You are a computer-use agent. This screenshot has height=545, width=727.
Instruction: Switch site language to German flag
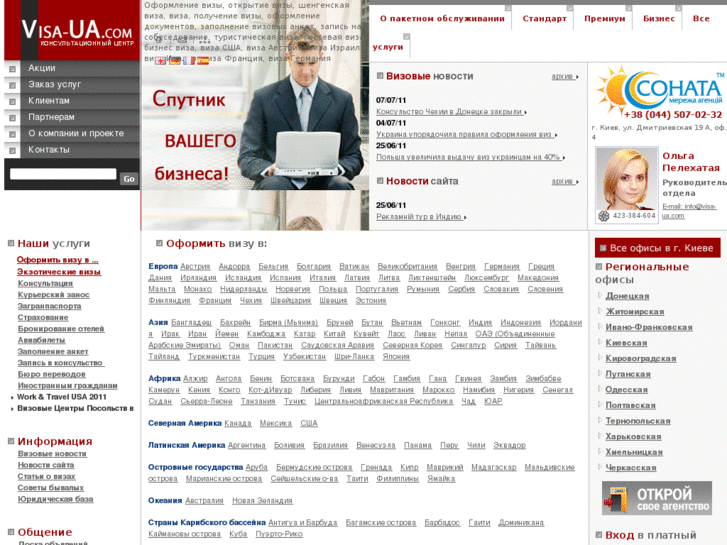pos(175,61)
